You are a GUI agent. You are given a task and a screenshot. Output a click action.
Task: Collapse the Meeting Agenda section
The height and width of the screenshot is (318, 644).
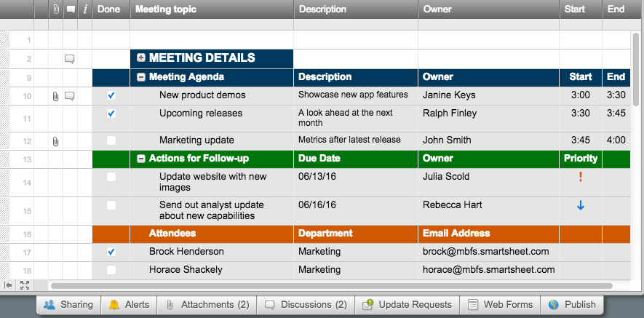pos(141,77)
